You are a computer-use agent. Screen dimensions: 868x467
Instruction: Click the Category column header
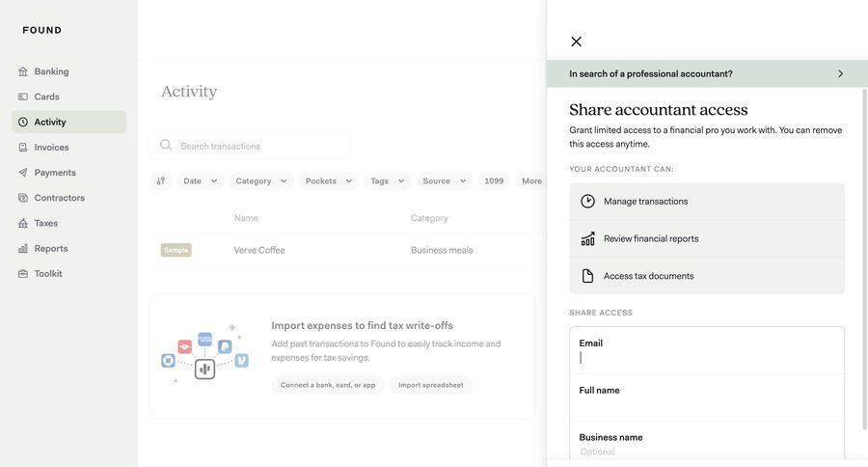click(429, 218)
